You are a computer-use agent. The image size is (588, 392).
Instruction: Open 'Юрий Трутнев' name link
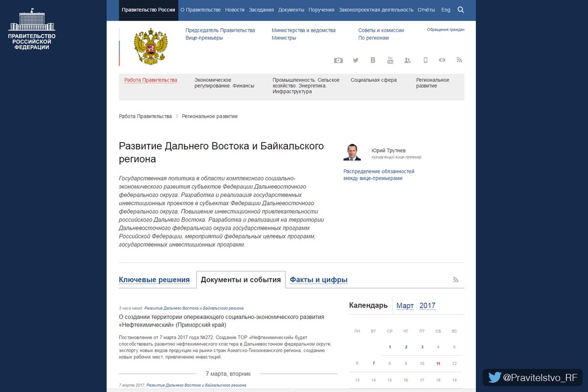[x=389, y=150]
